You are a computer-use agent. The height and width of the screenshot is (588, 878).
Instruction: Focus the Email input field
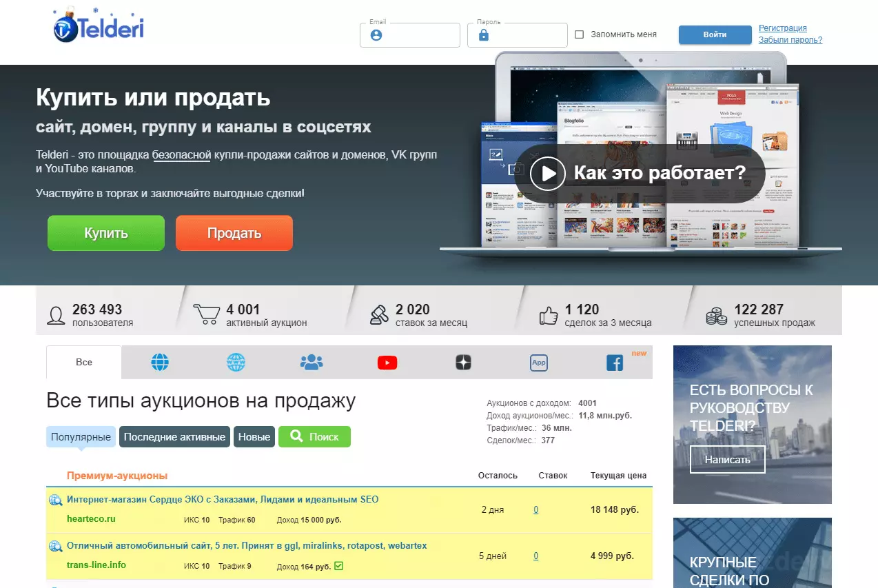coord(410,35)
